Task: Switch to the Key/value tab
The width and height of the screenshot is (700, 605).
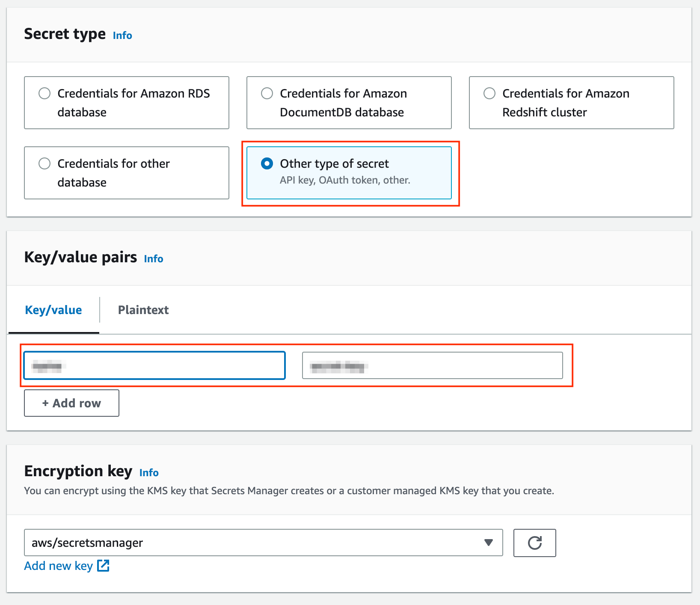Action: [53, 310]
